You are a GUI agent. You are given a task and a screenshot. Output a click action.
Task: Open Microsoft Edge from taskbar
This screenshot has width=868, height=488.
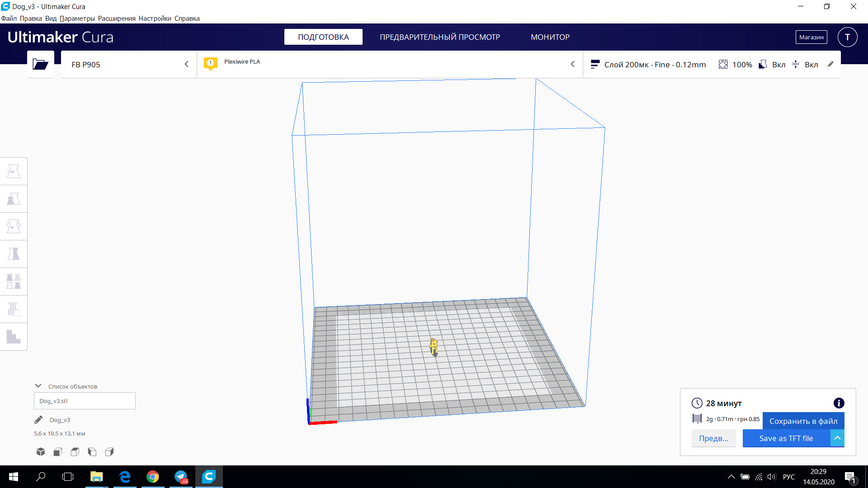(124, 477)
